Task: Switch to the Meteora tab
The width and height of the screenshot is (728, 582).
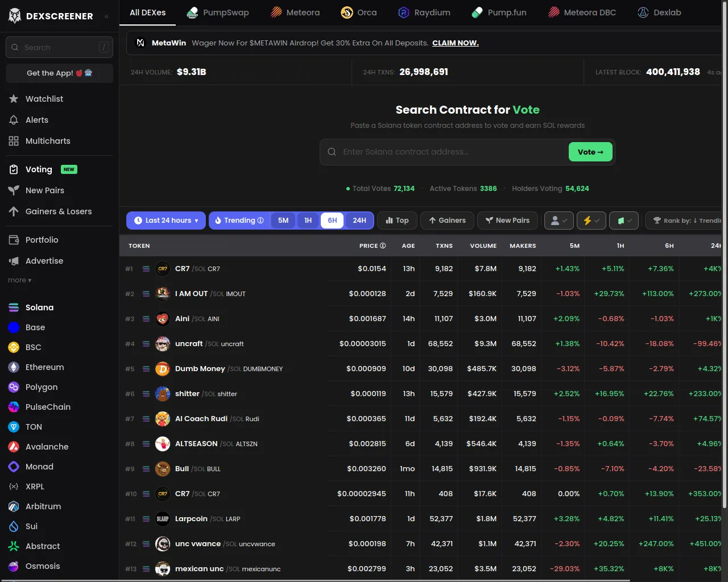Action: click(295, 13)
